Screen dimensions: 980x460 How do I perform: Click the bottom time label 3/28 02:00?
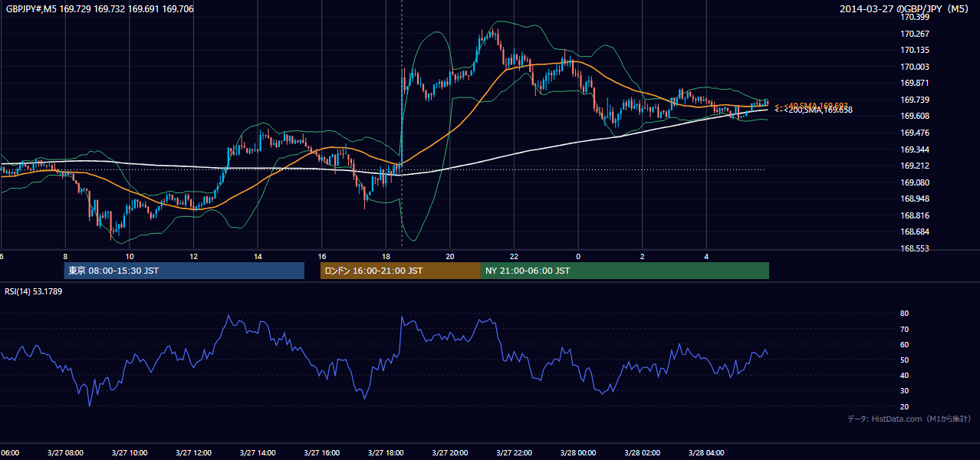coord(641,453)
